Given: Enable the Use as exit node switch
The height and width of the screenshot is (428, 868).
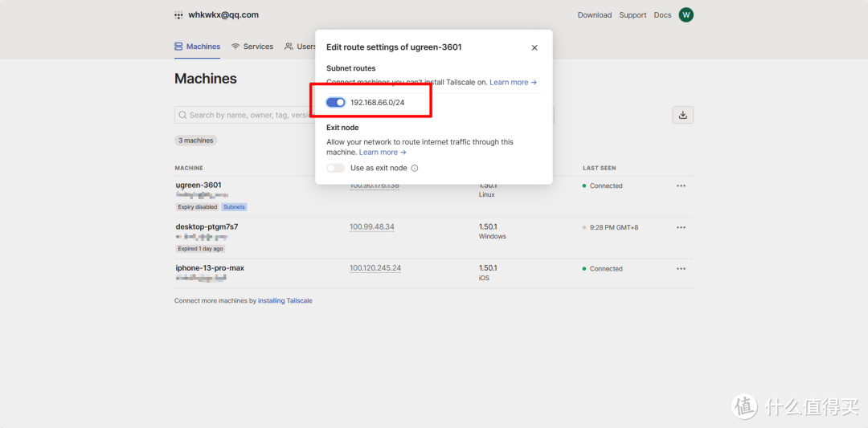Looking at the screenshot, I should pos(335,168).
